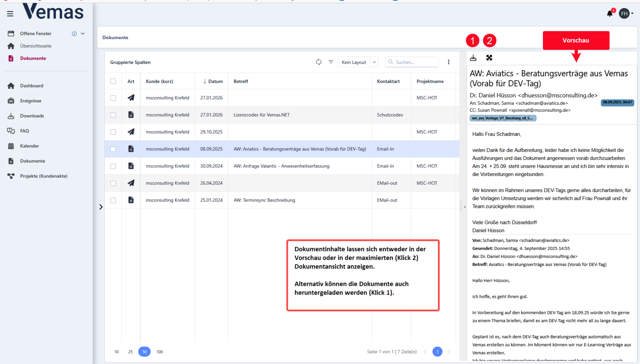
Task: Click the Projekte (Kundenakte) sidebar icon
Action: coord(11,176)
